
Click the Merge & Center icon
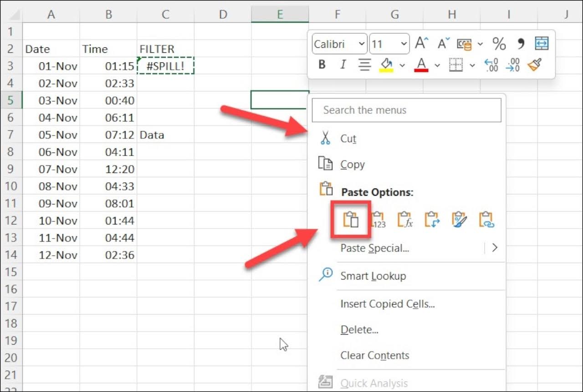pos(542,44)
